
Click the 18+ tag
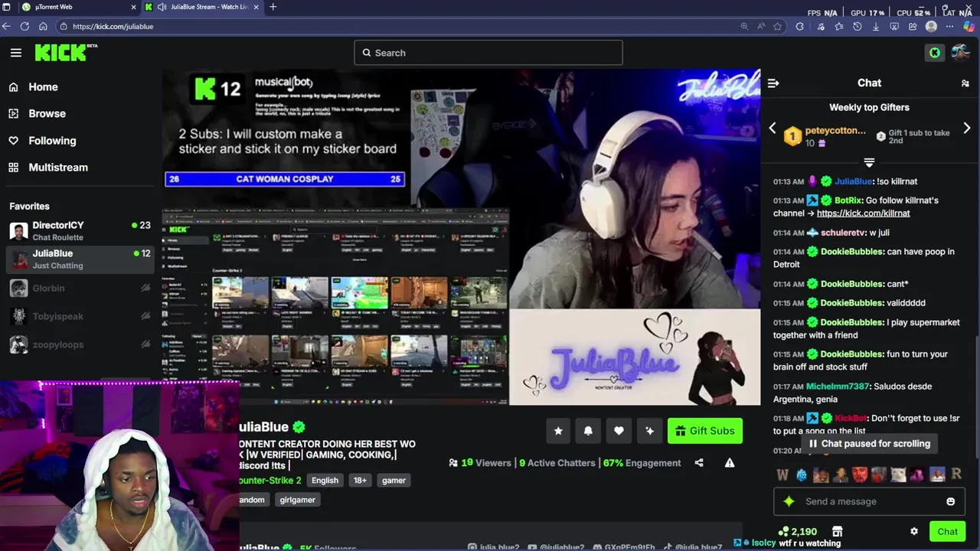[x=360, y=481]
